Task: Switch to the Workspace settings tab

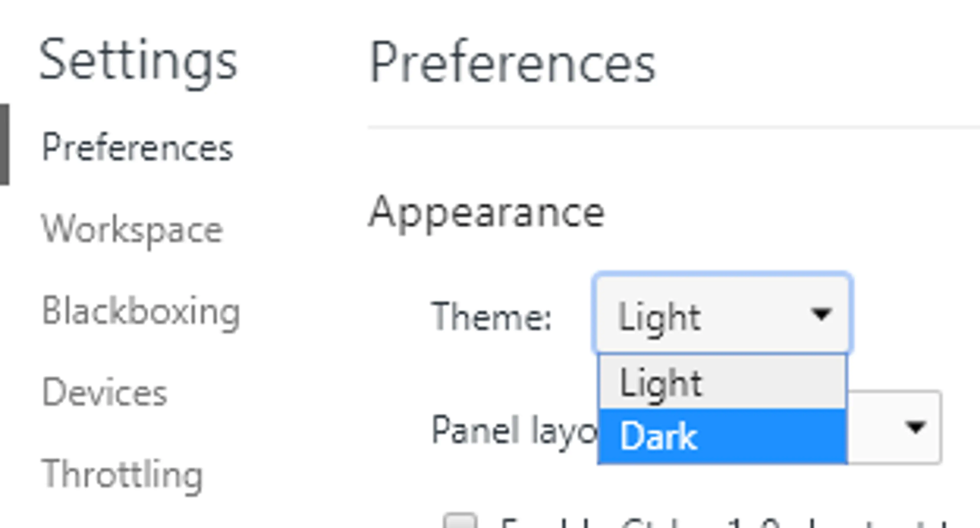Action: [x=132, y=230]
